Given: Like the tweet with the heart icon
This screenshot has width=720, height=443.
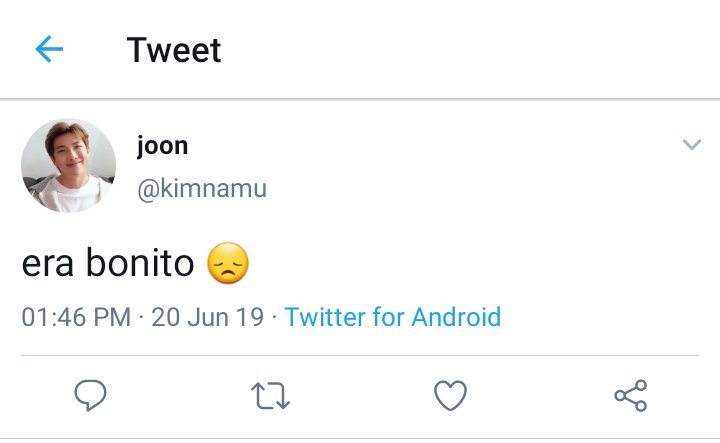Looking at the screenshot, I should click(451, 396).
